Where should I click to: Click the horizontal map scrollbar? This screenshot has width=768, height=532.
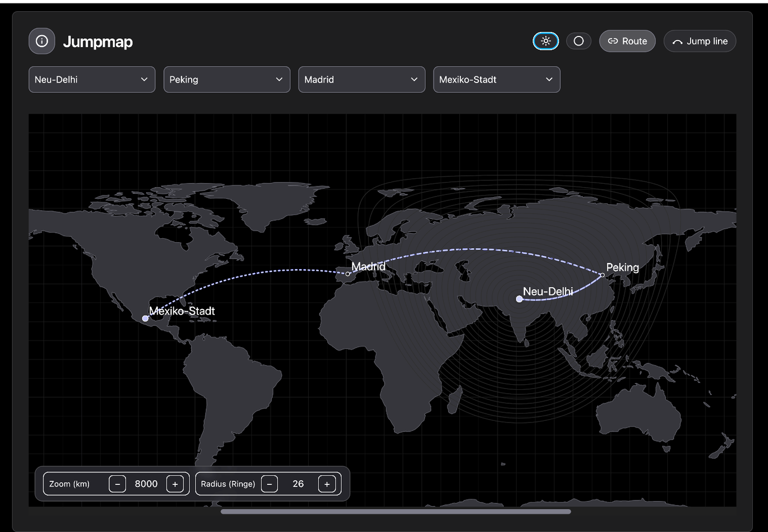(x=395, y=512)
